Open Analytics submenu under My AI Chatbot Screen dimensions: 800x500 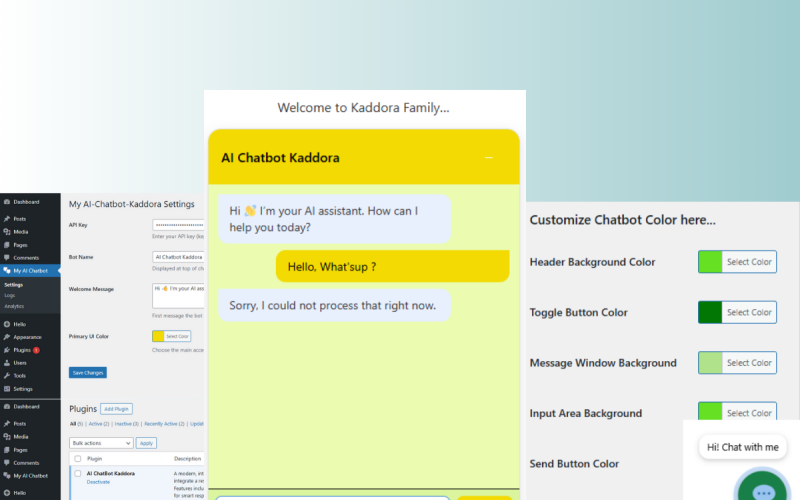click(14, 306)
